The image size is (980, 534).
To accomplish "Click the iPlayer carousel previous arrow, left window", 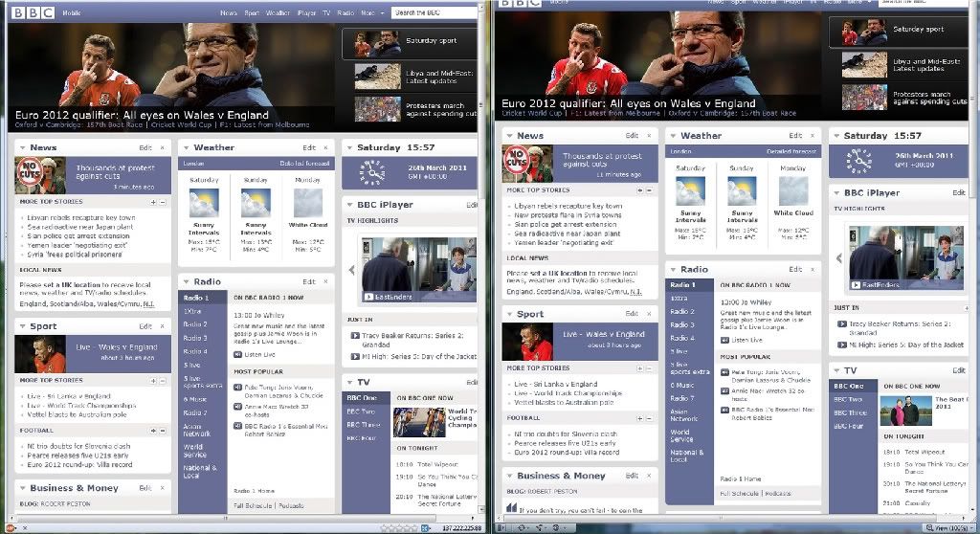I will (x=351, y=270).
